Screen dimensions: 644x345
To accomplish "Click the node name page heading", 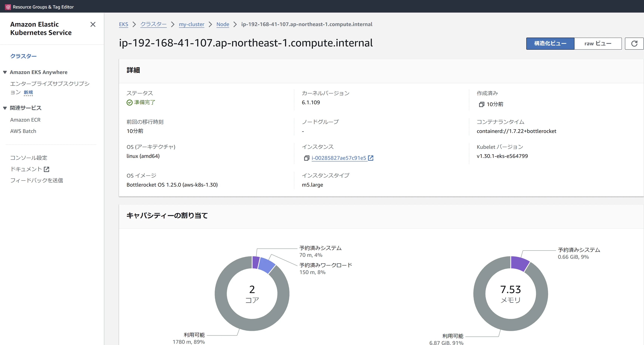I will coord(246,43).
